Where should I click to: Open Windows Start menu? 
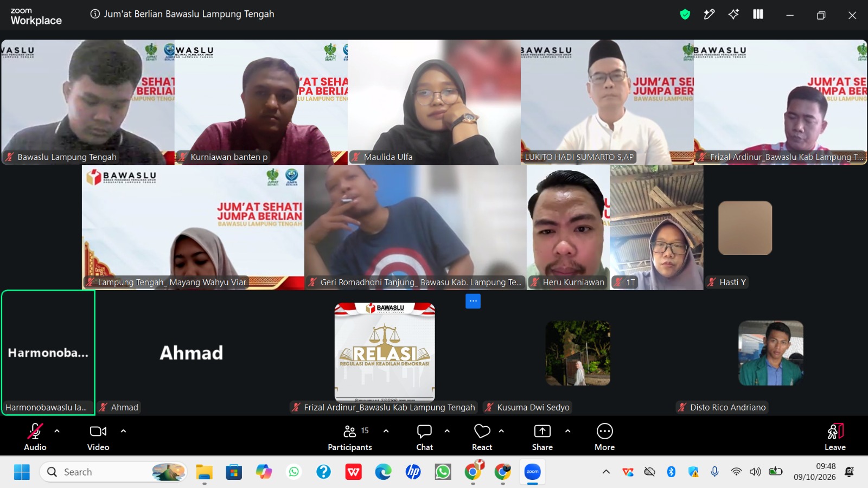pyautogui.click(x=22, y=472)
